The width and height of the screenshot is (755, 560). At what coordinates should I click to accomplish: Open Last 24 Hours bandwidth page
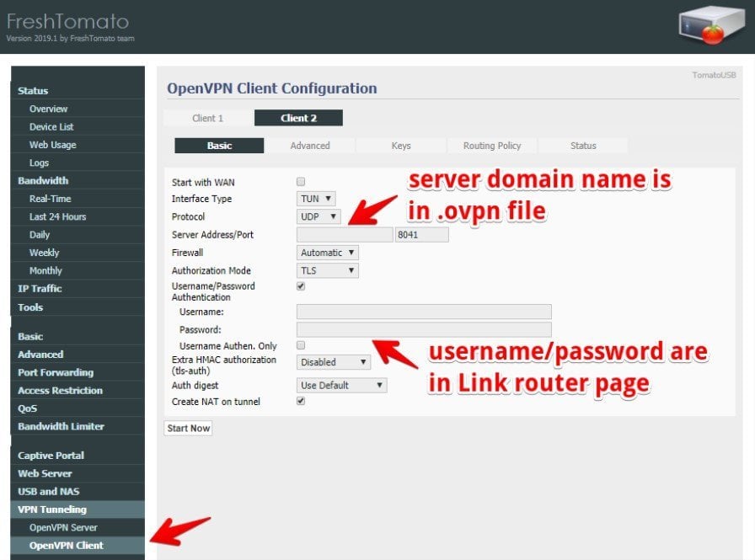pos(78,216)
